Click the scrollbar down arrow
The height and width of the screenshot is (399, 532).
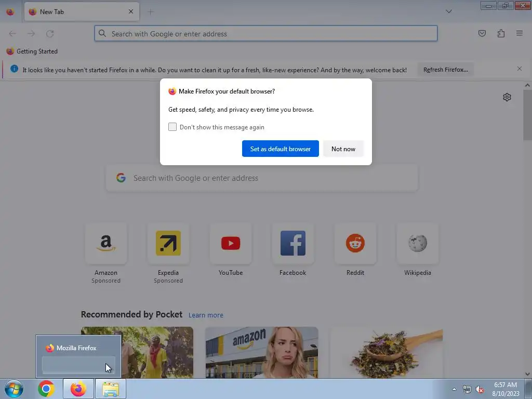[527, 374]
